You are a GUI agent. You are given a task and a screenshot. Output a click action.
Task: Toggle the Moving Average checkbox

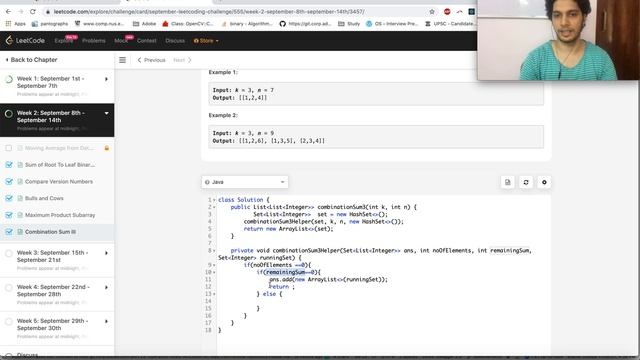pyautogui.click(x=9, y=148)
